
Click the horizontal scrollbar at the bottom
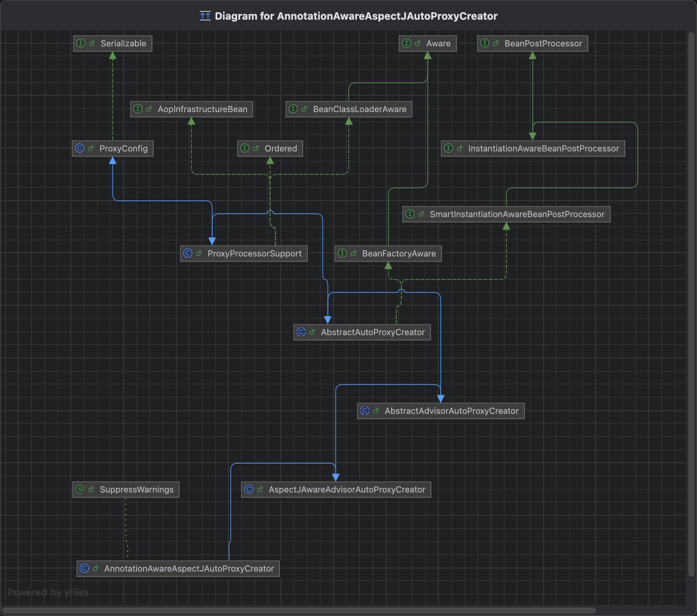299,610
